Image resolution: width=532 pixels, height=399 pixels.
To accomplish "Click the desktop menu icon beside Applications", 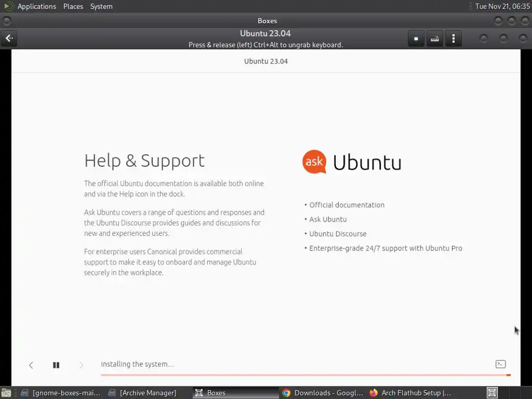I will 9,6.
